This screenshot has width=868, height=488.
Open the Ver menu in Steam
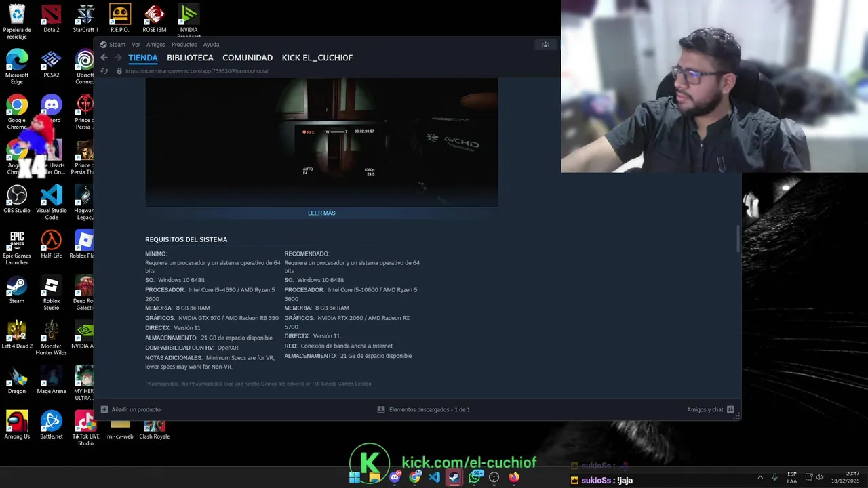tap(136, 45)
